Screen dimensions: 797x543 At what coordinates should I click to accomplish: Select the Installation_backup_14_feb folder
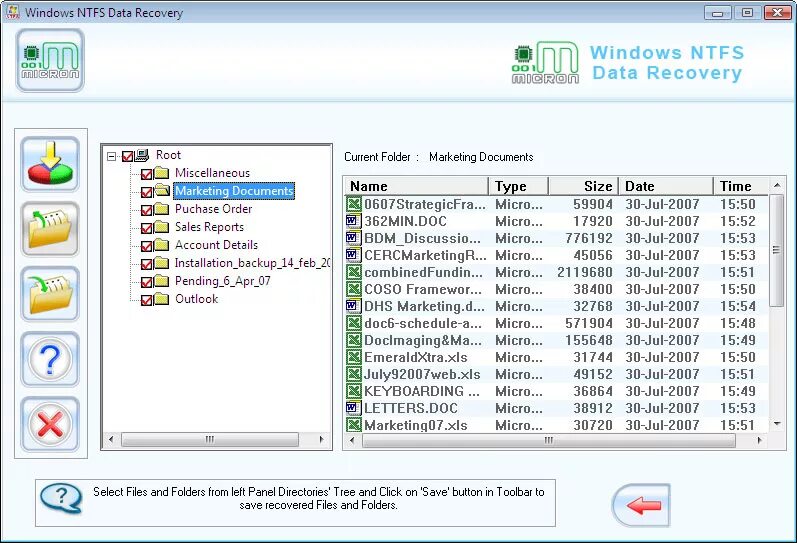252,263
